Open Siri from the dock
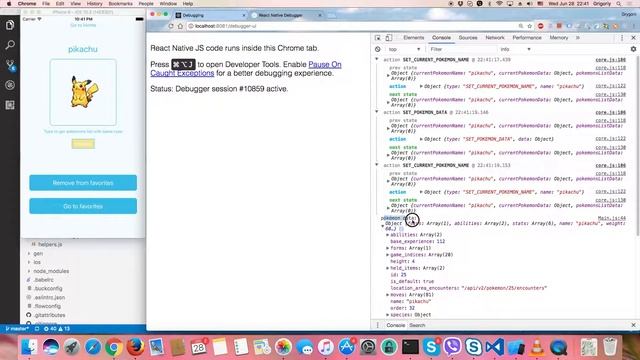Image resolution: width=640 pixels, height=360 pixels. 51,347
